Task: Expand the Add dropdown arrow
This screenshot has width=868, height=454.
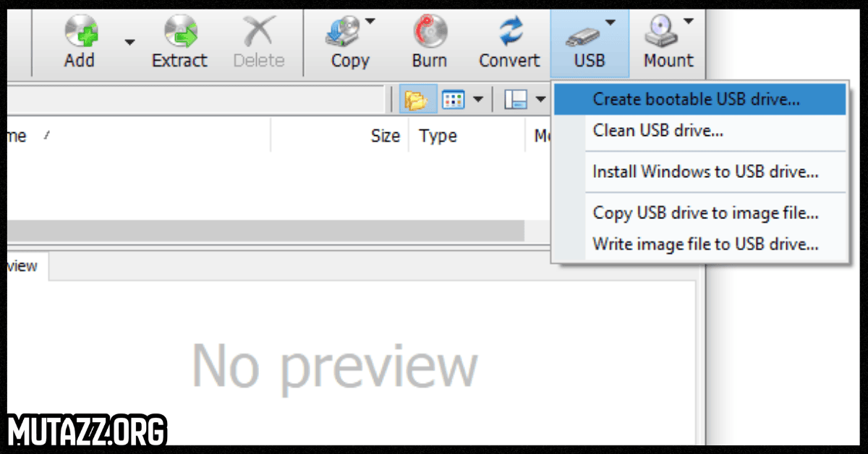Action: pyautogui.click(x=129, y=43)
